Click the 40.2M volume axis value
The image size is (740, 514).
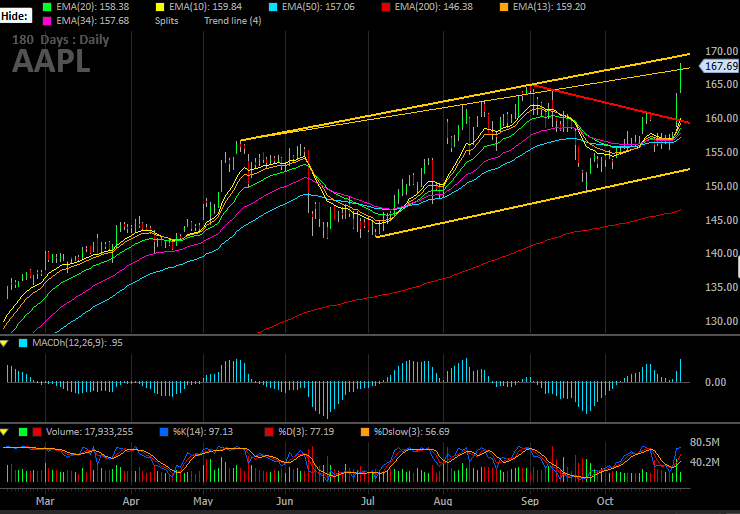pos(705,462)
